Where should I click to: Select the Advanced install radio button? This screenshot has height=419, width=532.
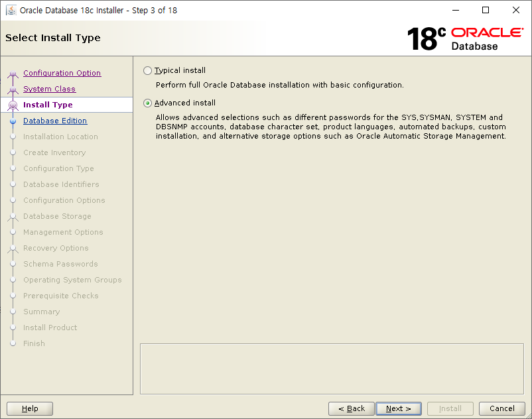click(147, 103)
